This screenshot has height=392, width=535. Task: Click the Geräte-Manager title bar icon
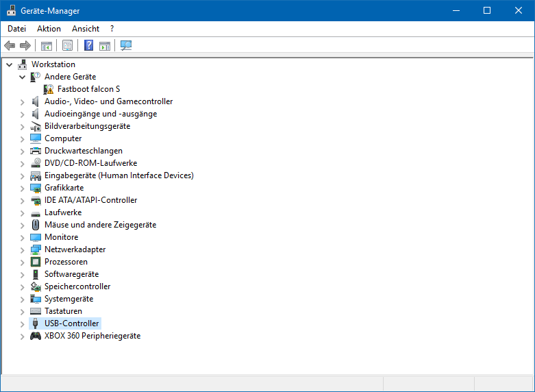point(11,10)
